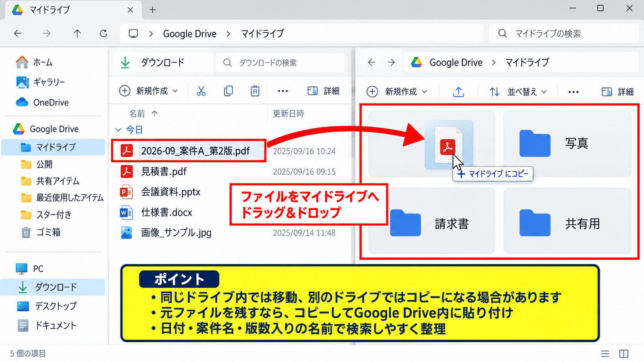The width and height of the screenshot is (644, 362).
Task: Click the Google Drive breadcrumb in the main address bar
Action: click(190, 33)
